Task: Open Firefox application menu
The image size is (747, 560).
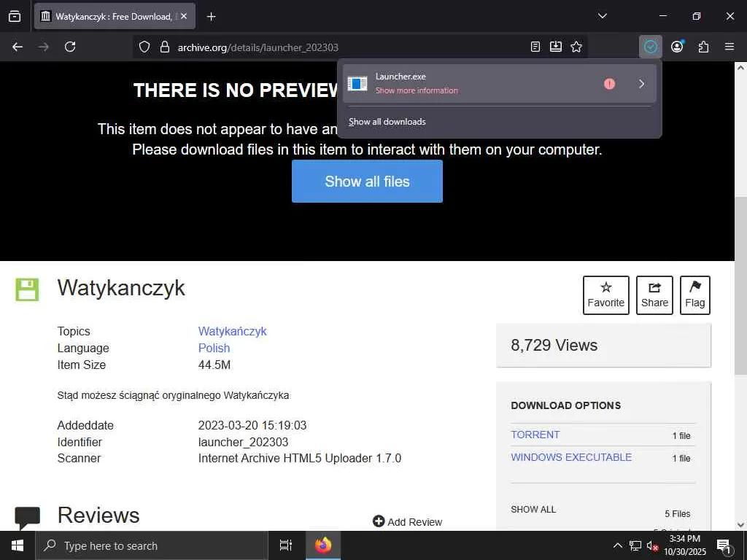Action: 729,47
